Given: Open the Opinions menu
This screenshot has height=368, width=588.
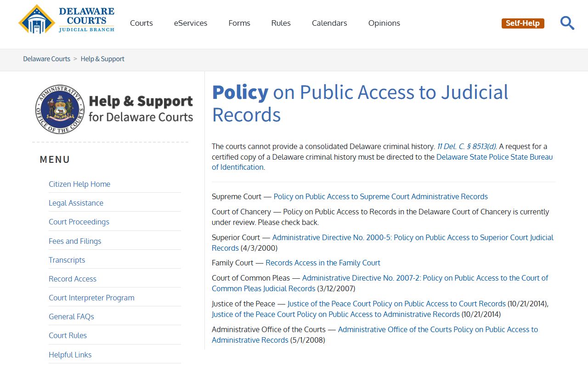Looking at the screenshot, I should [x=384, y=23].
